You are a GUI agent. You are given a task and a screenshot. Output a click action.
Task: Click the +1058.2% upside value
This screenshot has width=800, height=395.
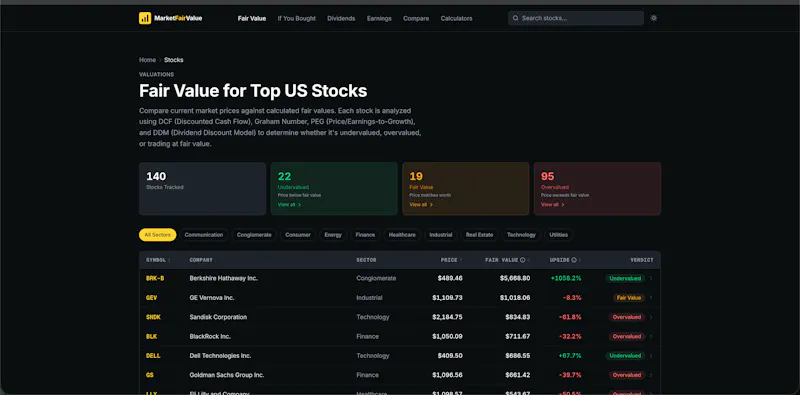point(566,279)
